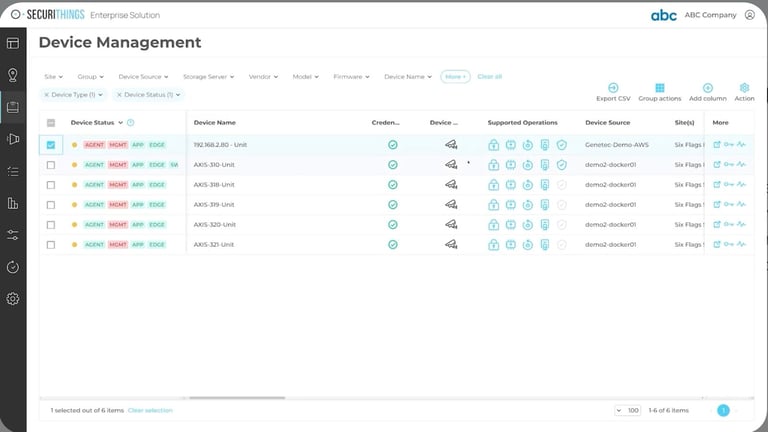Click Export CSV icon

[613, 88]
